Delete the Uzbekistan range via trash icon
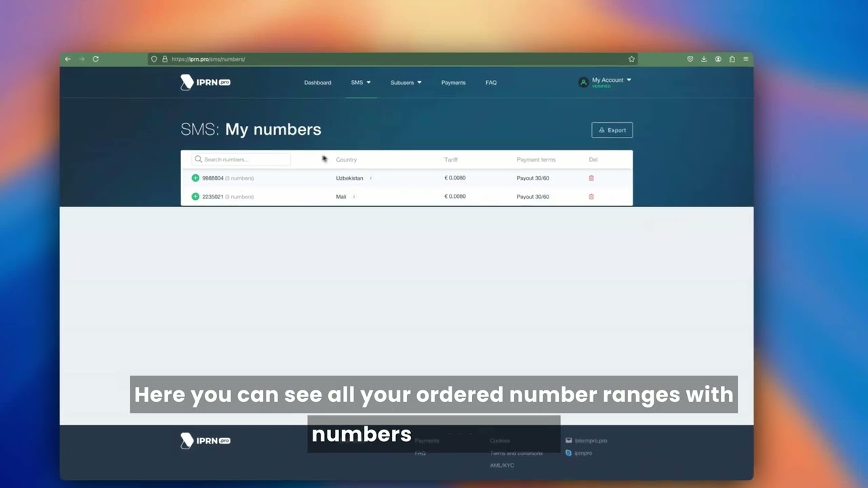Viewport: 868px width, 488px height. [x=591, y=178]
